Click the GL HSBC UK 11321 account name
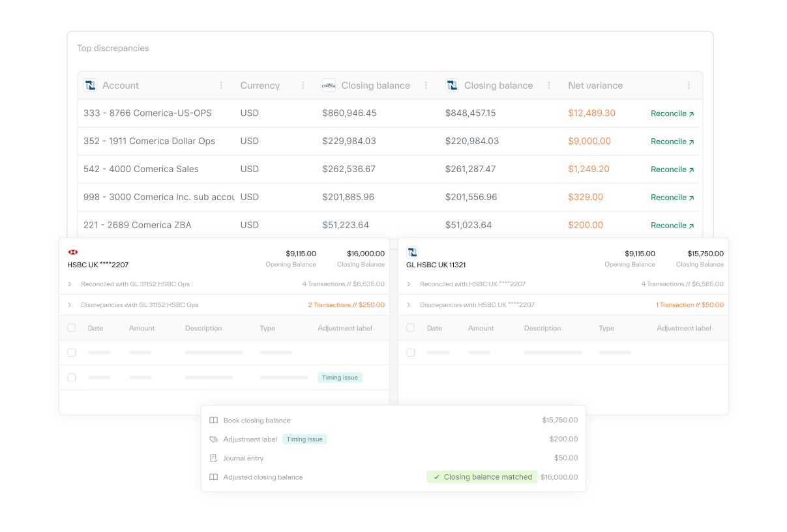 (x=436, y=265)
